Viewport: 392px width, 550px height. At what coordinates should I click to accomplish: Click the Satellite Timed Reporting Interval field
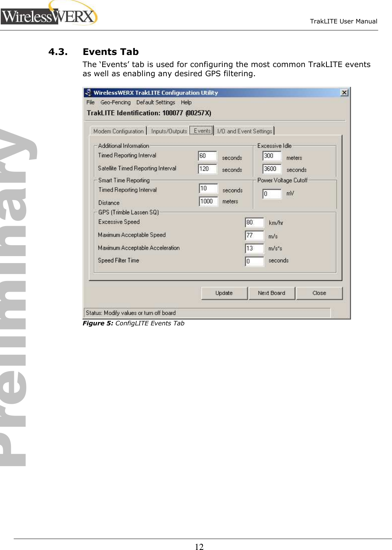tap(207, 169)
